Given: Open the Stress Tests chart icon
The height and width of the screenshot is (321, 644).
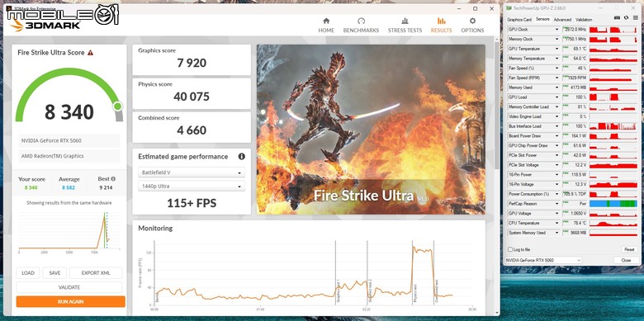Looking at the screenshot, I should coord(405,21).
